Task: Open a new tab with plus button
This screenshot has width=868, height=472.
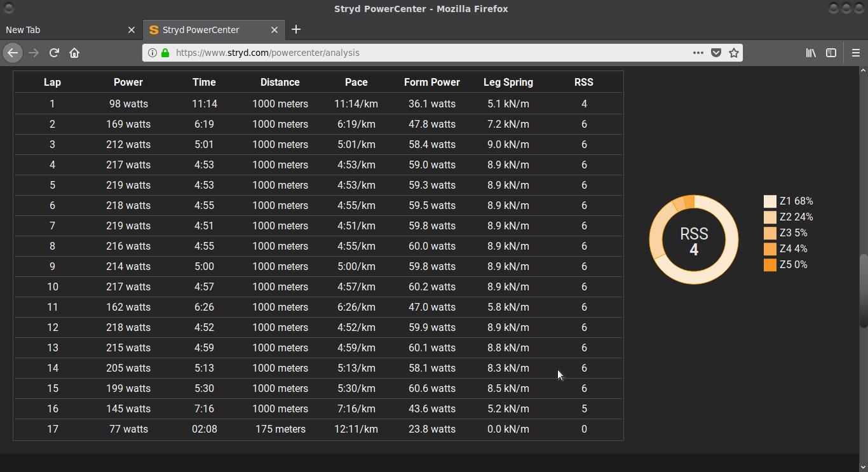Action: (x=296, y=29)
